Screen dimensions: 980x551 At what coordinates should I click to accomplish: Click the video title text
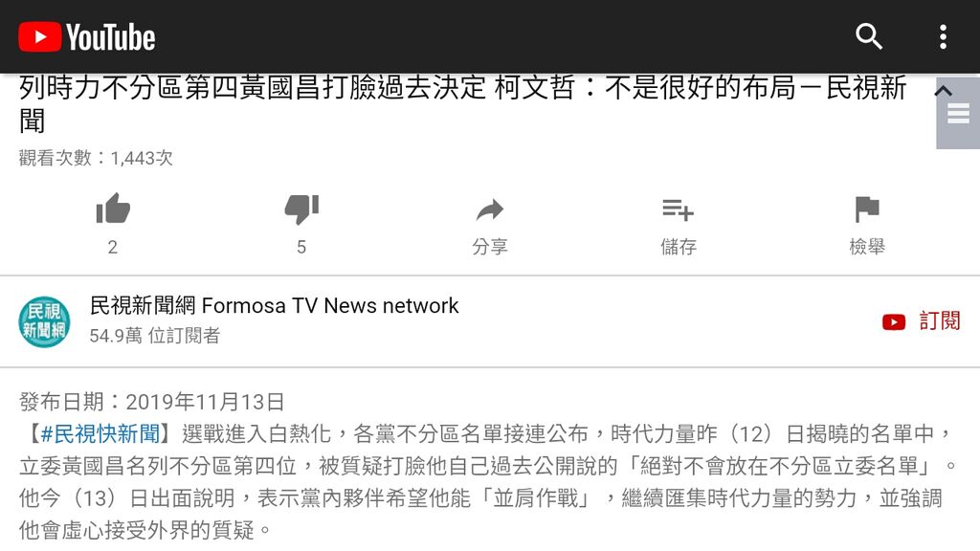(462, 103)
